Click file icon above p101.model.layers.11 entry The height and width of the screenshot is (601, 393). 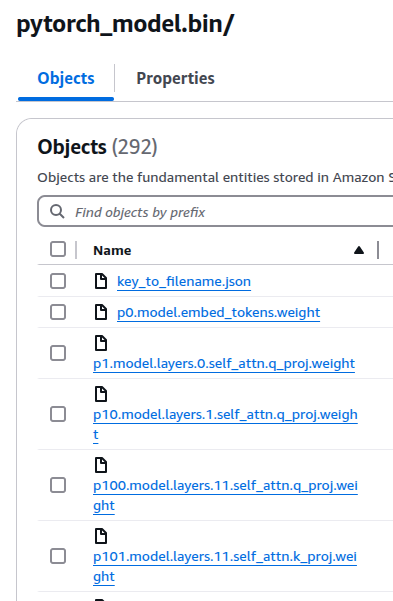101,536
